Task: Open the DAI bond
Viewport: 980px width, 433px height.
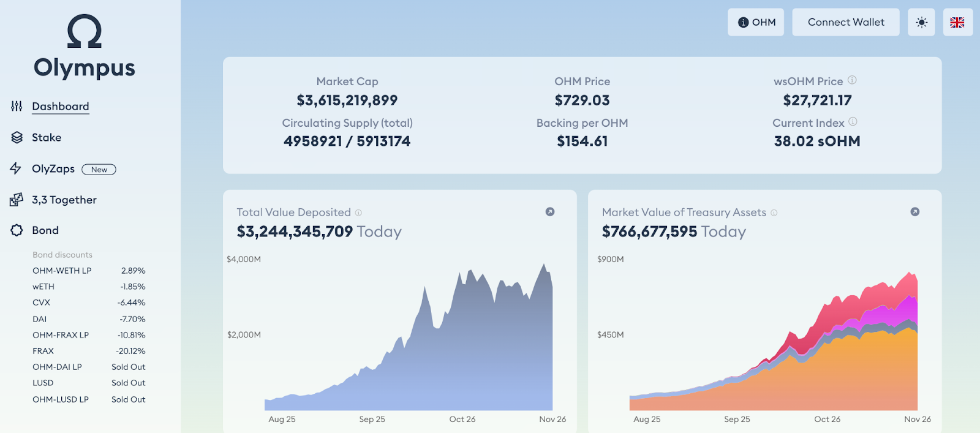Action: pyautogui.click(x=89, y=319)
